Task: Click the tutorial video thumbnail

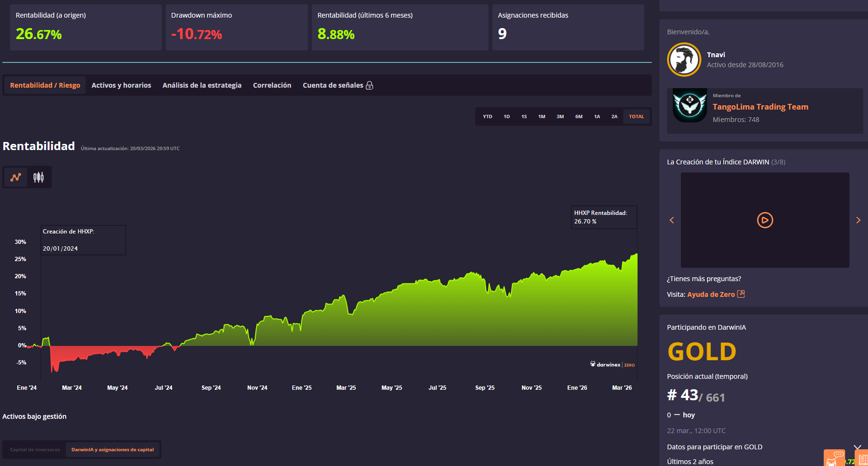Action: (x=765, y=220)
